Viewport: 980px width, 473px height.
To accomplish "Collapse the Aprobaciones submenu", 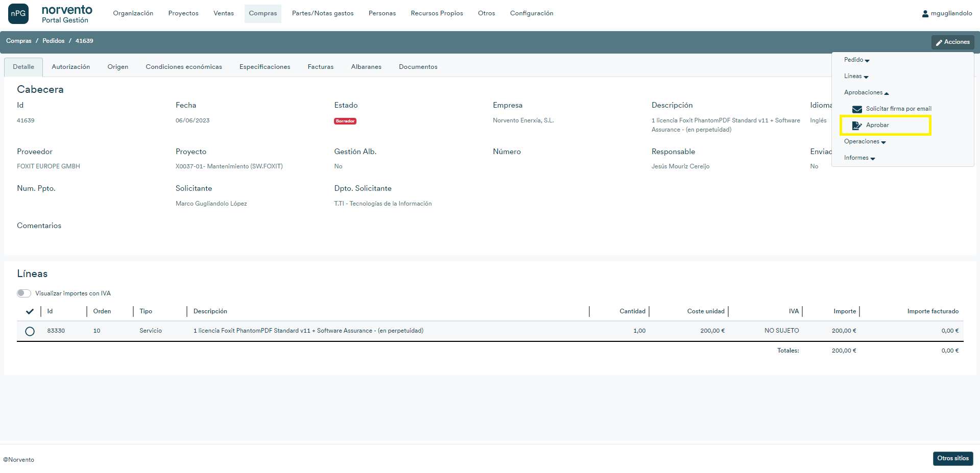I will (x=866, y=92).
